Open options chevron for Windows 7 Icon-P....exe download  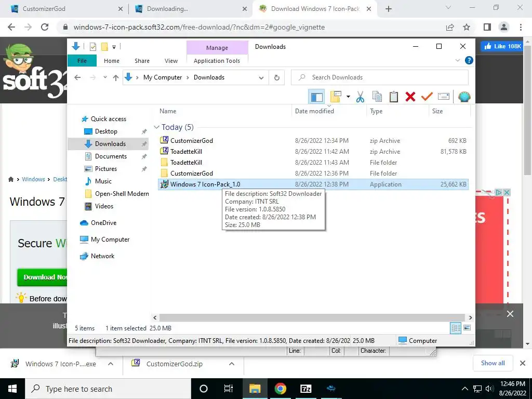(111, 364)
